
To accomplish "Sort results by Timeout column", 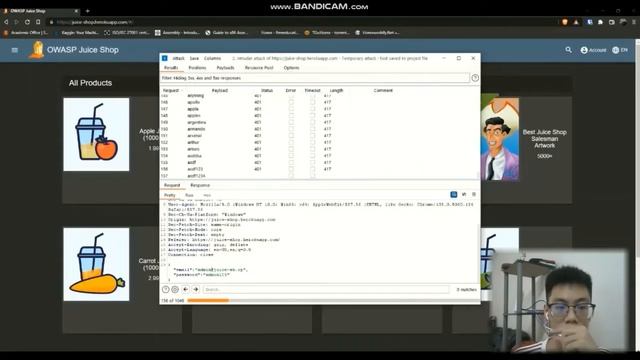I will (312, 90).
